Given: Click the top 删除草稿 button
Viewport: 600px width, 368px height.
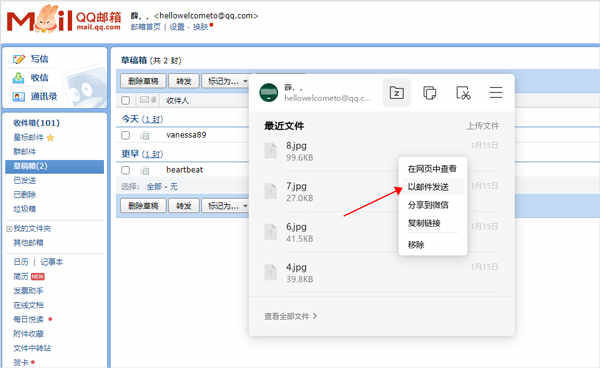Looking at the screenshot, I should 143,81.
